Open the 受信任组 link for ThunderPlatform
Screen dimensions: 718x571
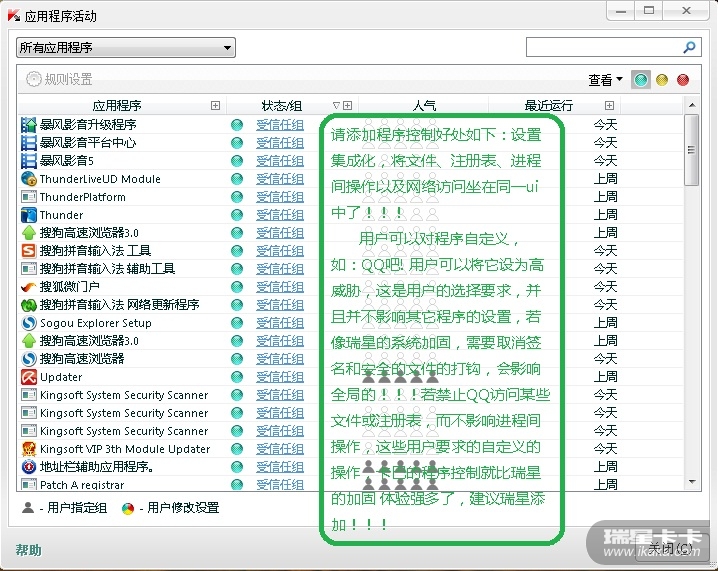point(280,197)
